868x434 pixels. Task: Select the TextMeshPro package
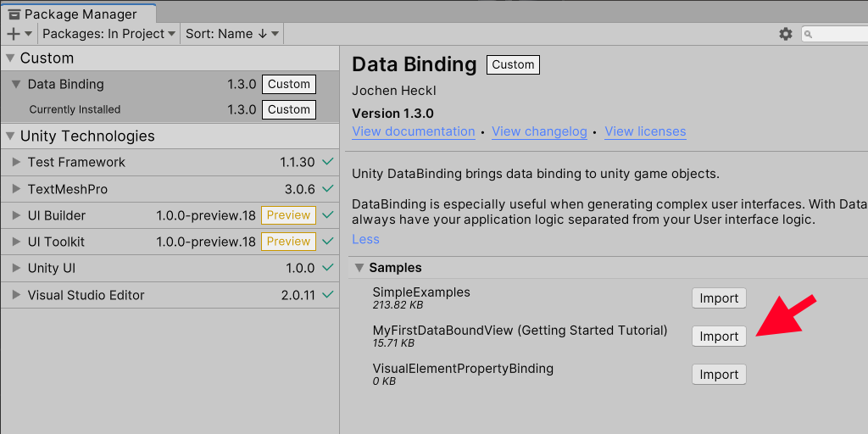click(170, 189)
